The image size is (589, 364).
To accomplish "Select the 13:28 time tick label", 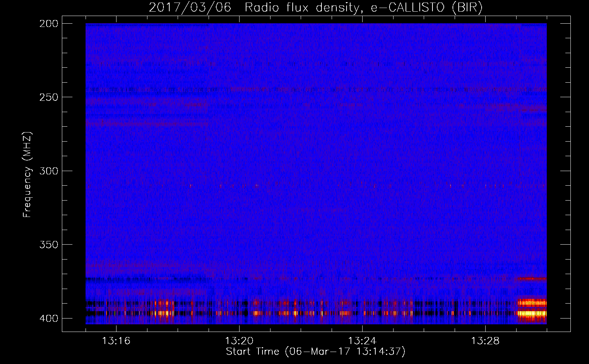I will pos(485,341).
